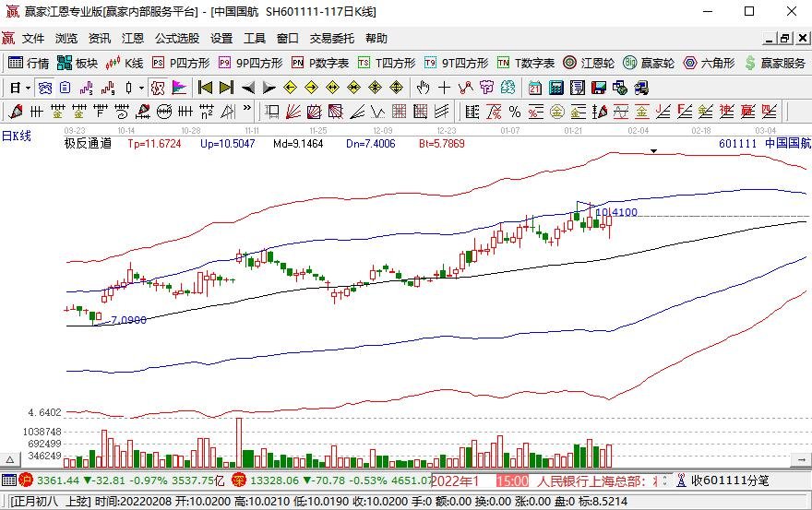Select the red pencil drawing tool

click(16, 112)
